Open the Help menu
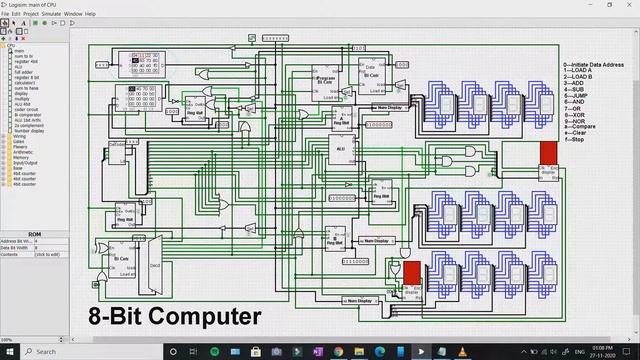Image resolution: width=640 pixels, height=360 pixels. pos(90,13)
